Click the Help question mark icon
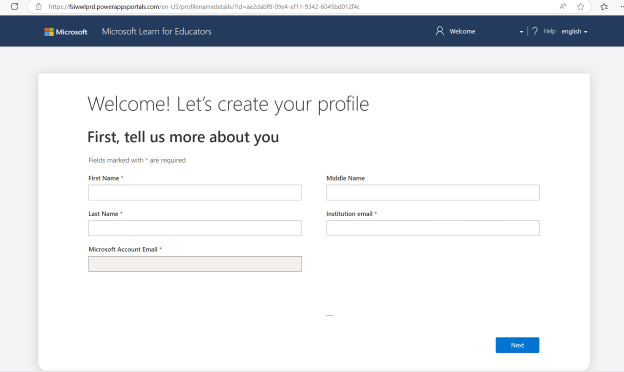624x372 pixels. pyautogui.click(x=535, y=31)
